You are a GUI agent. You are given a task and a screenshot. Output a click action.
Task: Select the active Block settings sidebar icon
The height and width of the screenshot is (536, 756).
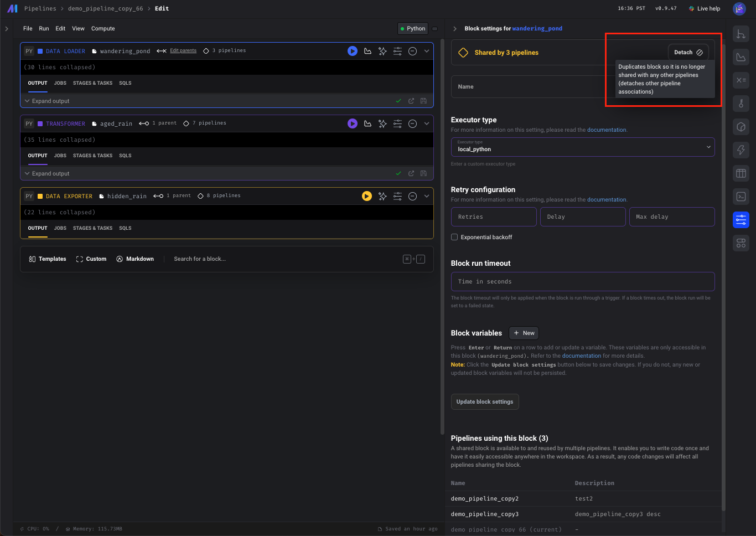[x=741, y=220]
